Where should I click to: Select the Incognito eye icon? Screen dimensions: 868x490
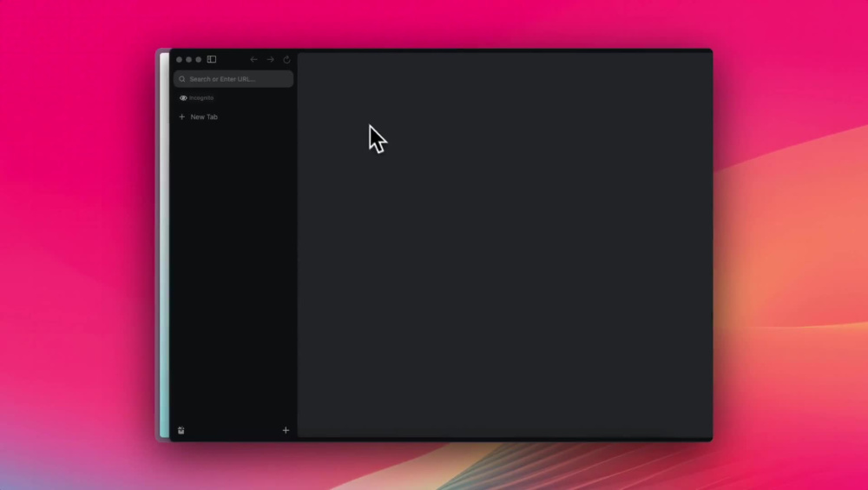click(x=183, y=98)
